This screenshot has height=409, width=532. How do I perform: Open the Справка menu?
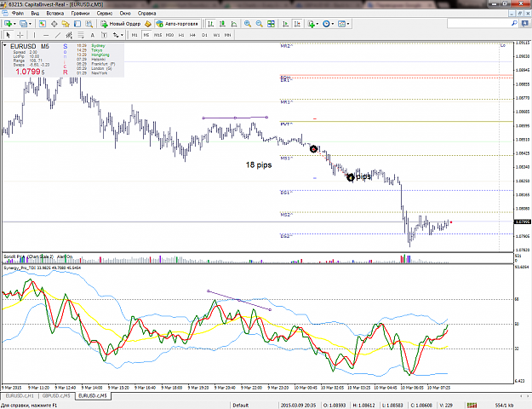pos(146,14)
